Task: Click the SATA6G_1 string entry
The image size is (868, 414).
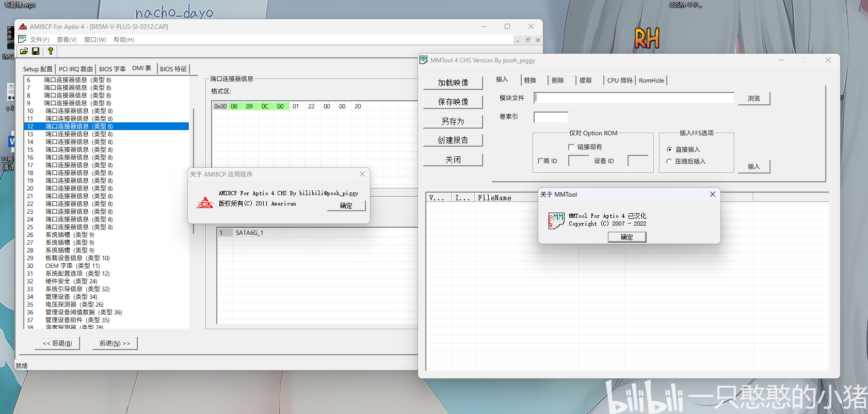Action: [249, 233]
